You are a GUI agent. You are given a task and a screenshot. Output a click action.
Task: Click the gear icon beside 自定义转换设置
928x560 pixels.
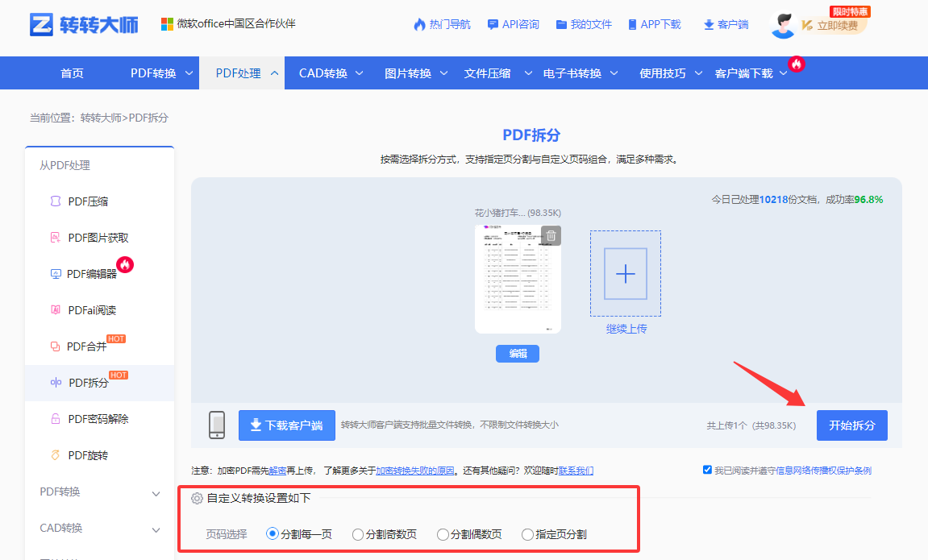[x=197, y=499]
